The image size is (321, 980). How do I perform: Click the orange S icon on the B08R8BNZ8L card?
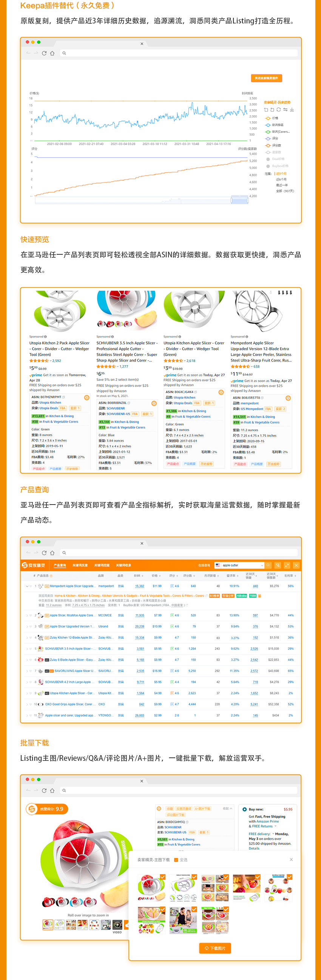[x=154, y=403]
